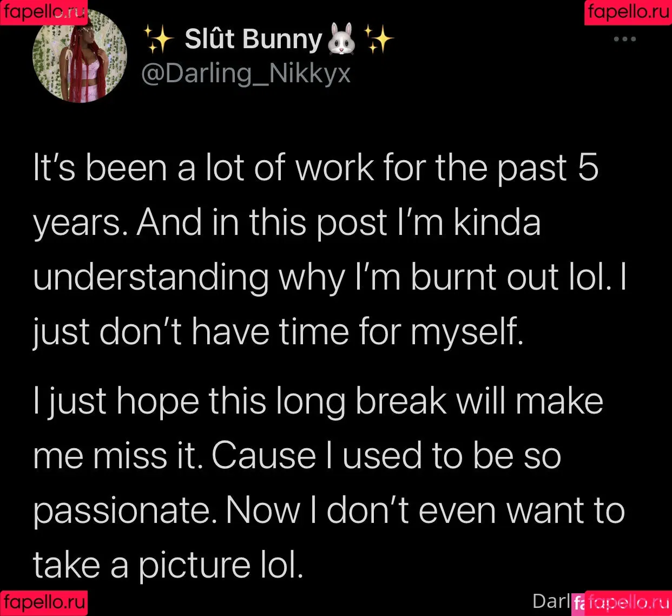Click the sparkles emoji before the display name
Viewport: 672px width, 616px height.
click(x=159, y=40)
